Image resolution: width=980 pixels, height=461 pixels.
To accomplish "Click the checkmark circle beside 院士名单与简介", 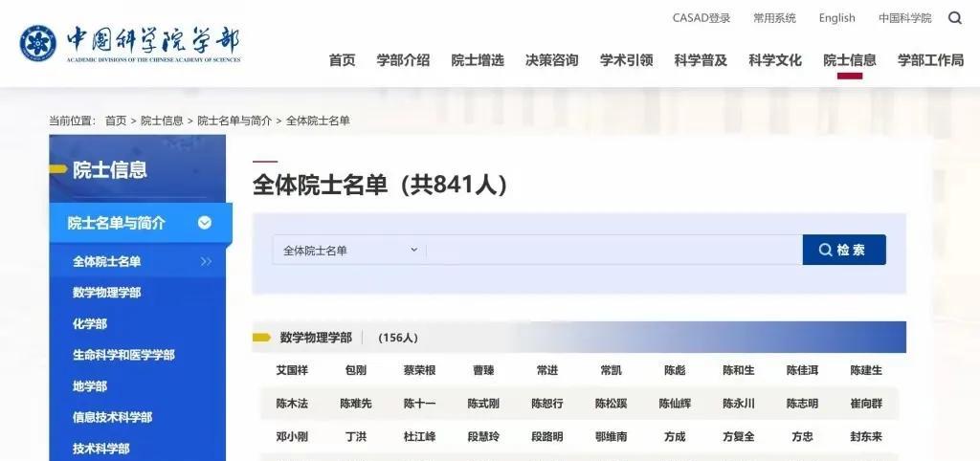I will pos(205,223).
